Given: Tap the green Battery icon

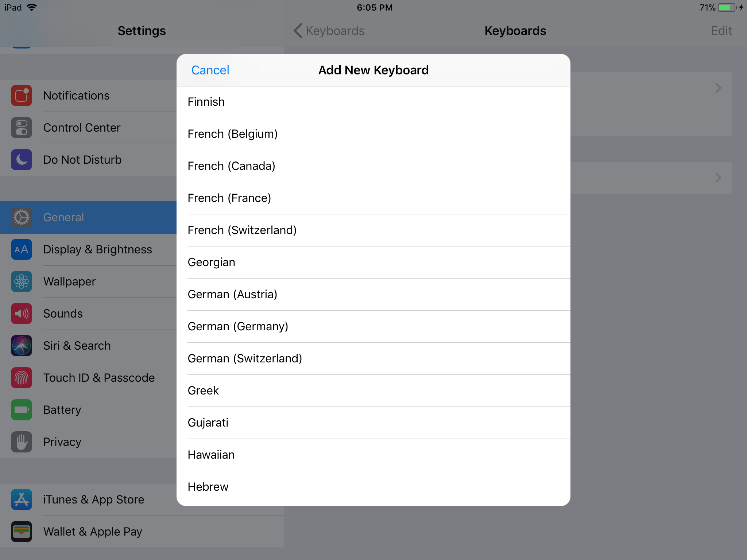Looking at the screenshot, I should (22, 410).
